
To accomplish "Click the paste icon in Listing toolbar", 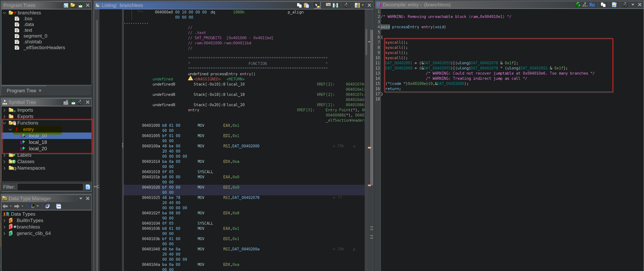I will pos(306,5).
